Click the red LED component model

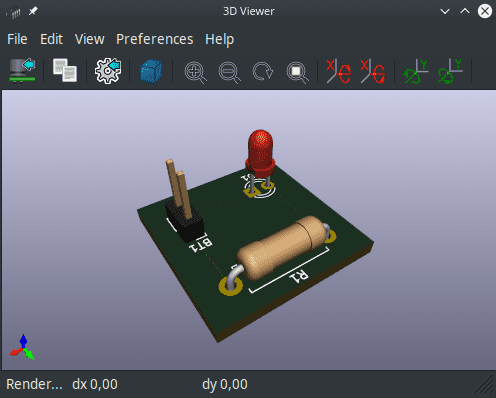[261, 153]
